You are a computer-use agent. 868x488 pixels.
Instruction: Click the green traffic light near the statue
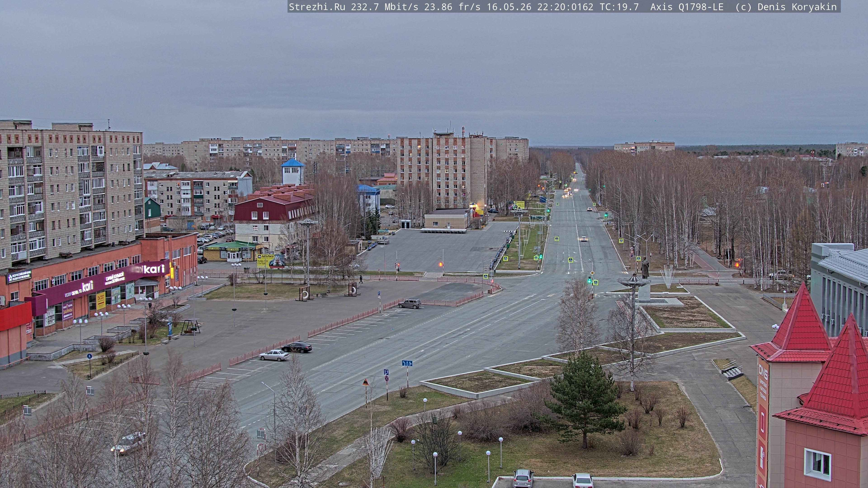(x=589, y=280)
